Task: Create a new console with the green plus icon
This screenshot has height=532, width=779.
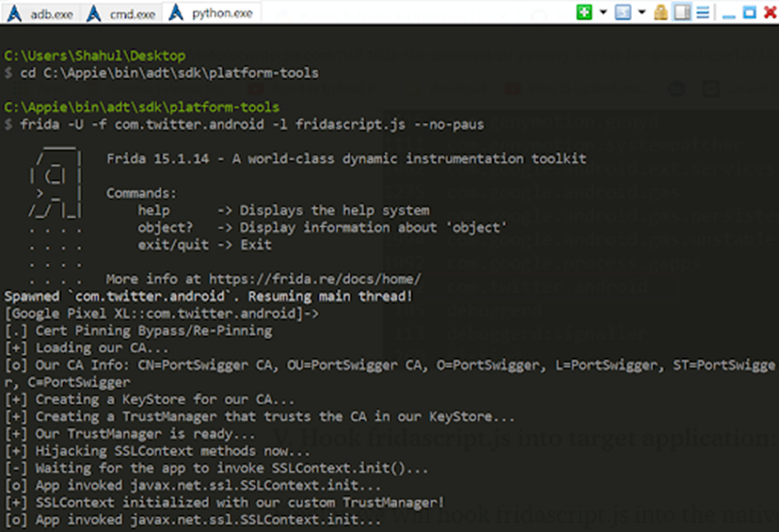Action: [x=584, y=12]
